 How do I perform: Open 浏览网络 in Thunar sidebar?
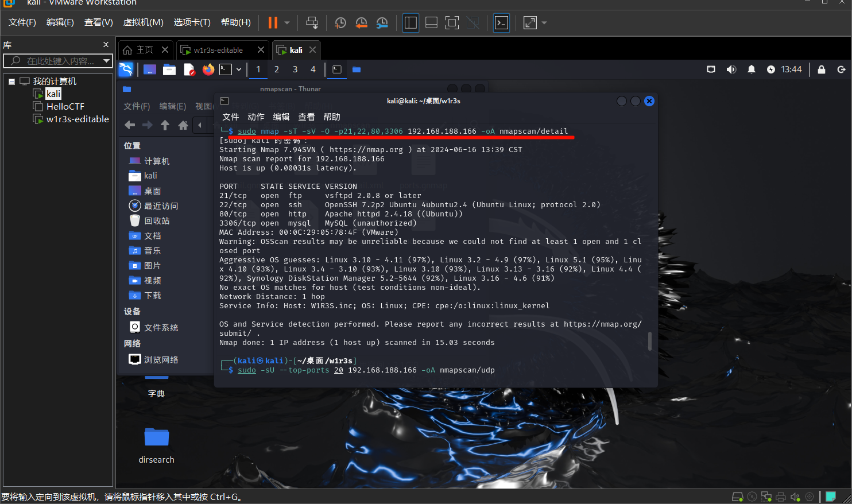click(153, 359)
